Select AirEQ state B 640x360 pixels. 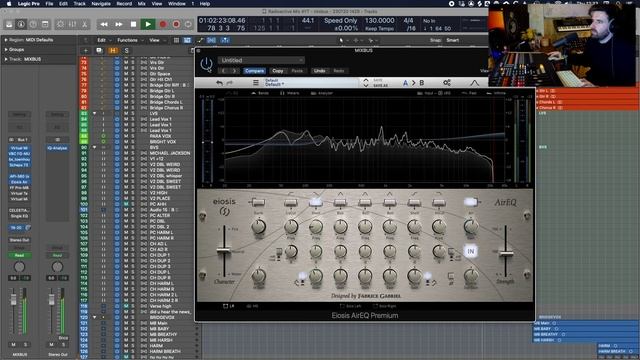tap(422, 83)
